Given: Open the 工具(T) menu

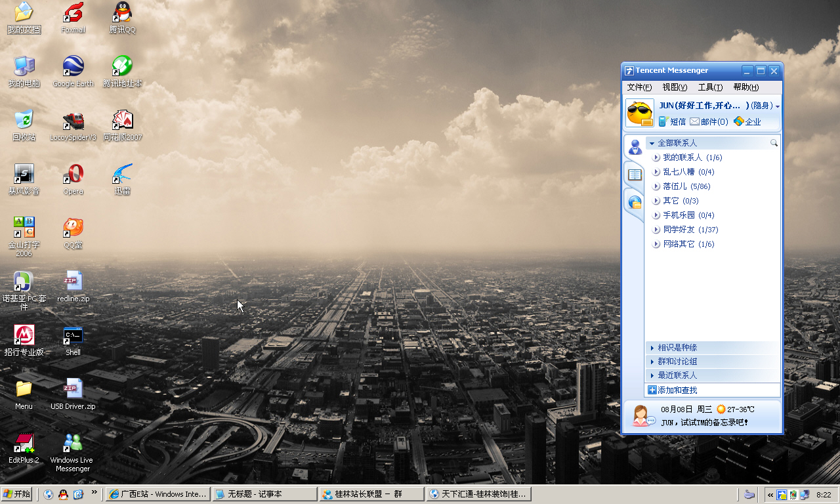Looking at the screenshot, I should coord(709,87).
